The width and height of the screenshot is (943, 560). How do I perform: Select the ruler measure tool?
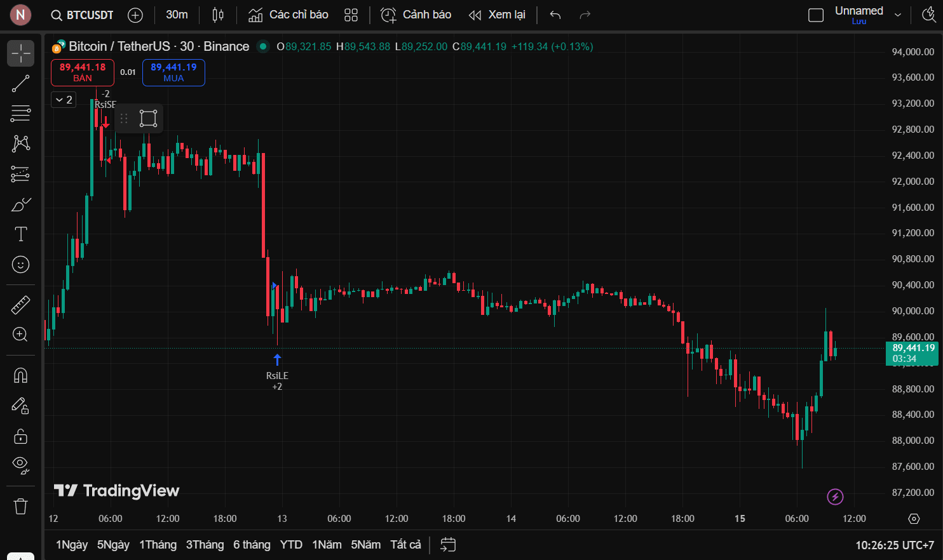(20, 305)
